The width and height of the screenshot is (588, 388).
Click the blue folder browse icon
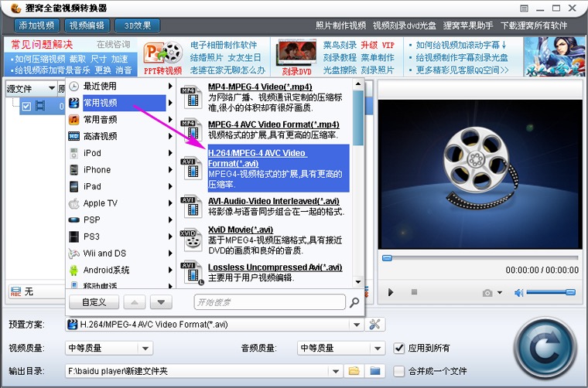coord(375,371)
